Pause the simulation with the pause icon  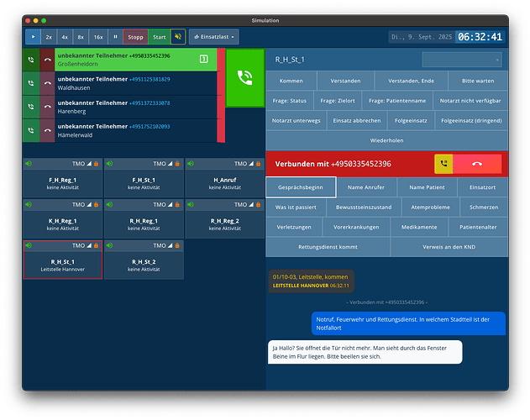pyautogui.click(x=115, y=37)
